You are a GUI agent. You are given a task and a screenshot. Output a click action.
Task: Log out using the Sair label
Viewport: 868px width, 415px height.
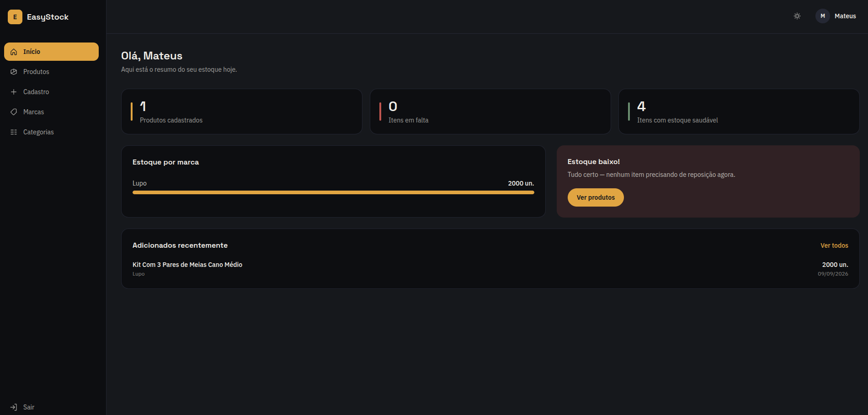[x=29, y=407]
